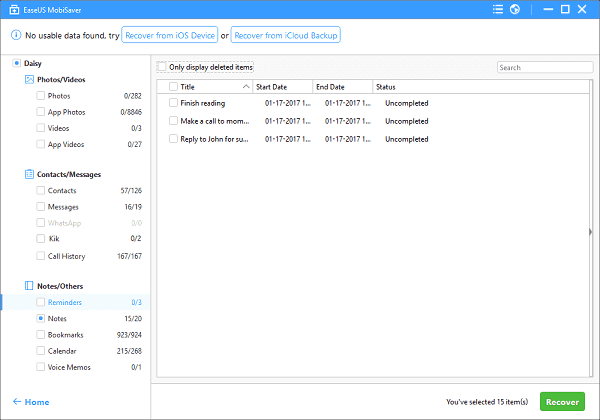Click the Notes/Others category icon
Screen dimensions: 600x420
29,286
